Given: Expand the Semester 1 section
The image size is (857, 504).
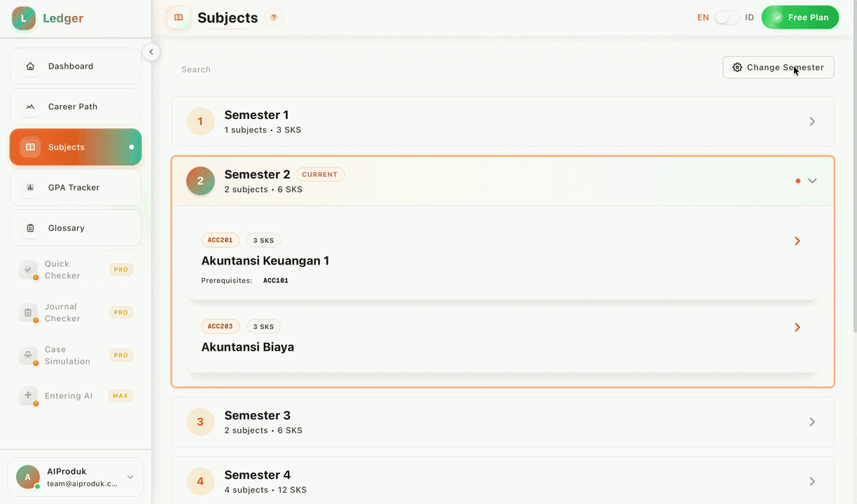Looking at the screenshot, I should tap(812, 121).
